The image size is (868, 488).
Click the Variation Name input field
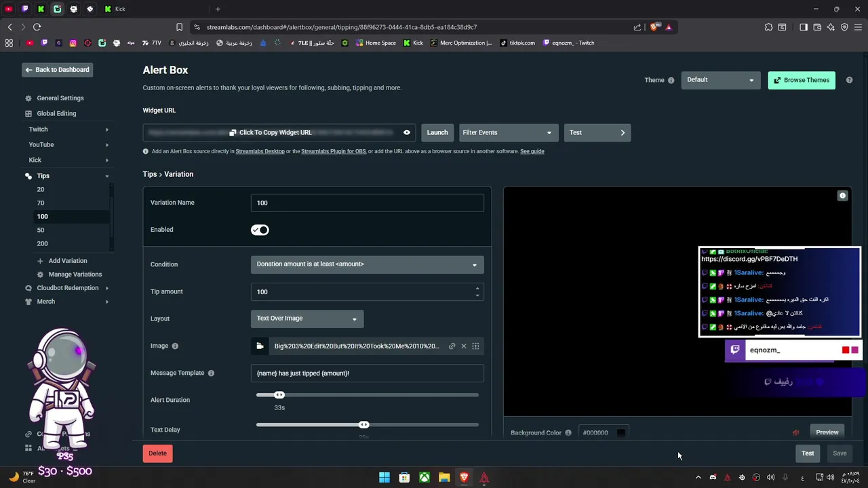pyautogui.click(x=367, y=203)
